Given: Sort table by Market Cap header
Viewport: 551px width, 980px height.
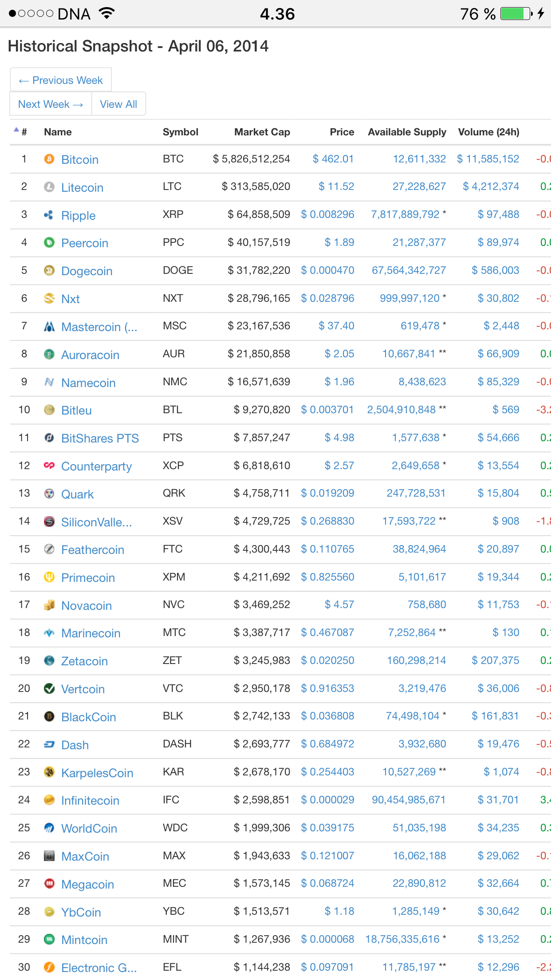Looking at the screenshot, I should (262, 132).
